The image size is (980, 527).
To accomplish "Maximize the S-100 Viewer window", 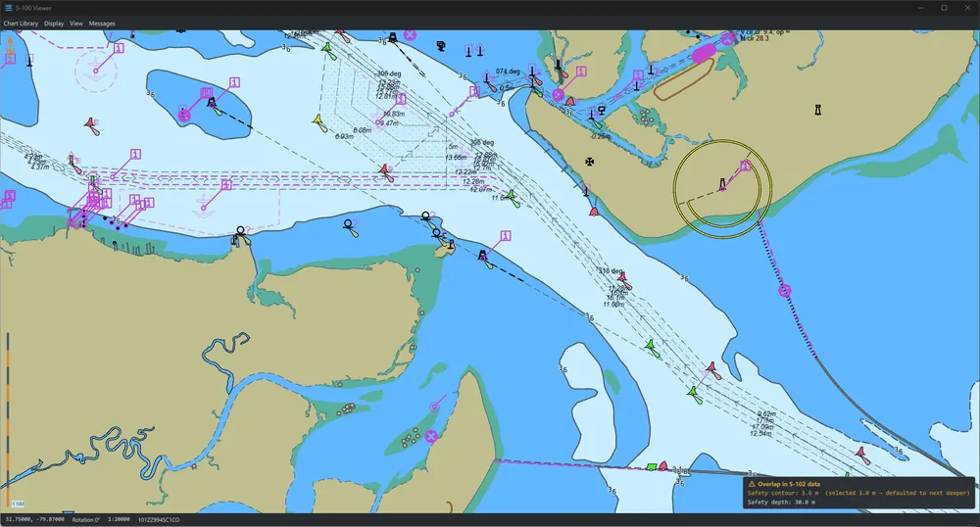I will [945, 8].
